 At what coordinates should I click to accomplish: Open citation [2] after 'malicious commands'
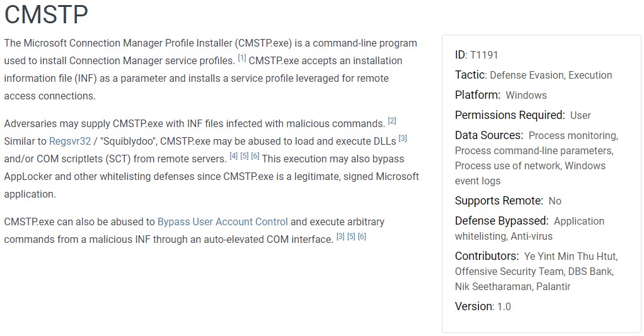pos(392,121)
